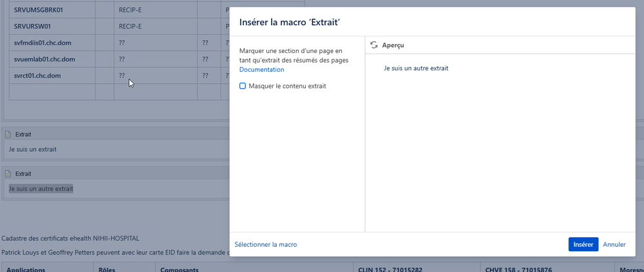Select SRVURSW01 table cell
644x272 pixels.
(52, 26)
